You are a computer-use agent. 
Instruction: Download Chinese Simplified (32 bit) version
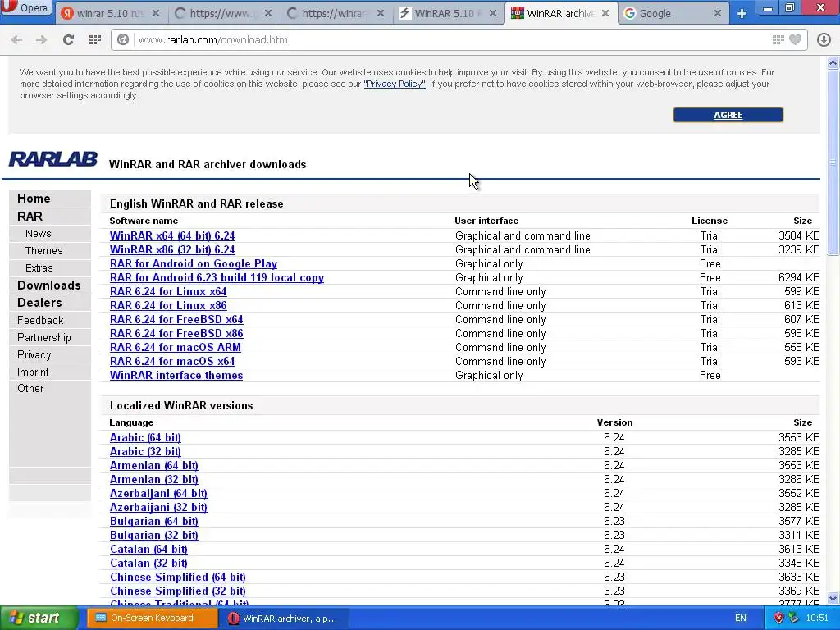pyautogui.click(x=178, y=591)
